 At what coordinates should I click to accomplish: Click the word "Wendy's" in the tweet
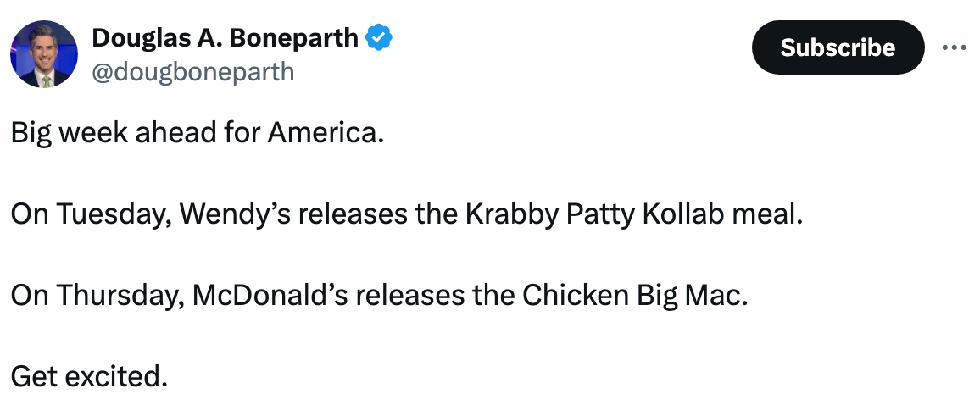(x=237, y=215)
